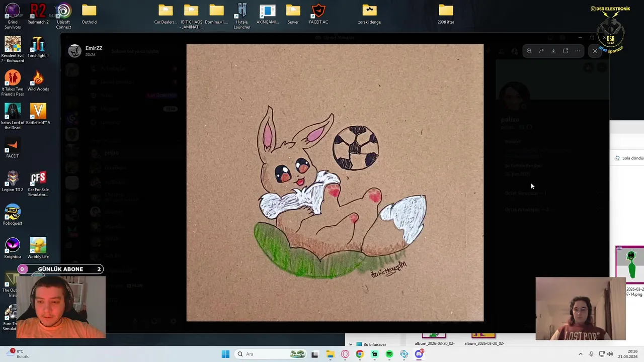Collapse the Bu bilgisayar tree node
Viewport: 644px width, 362px height.
(351, 344)
